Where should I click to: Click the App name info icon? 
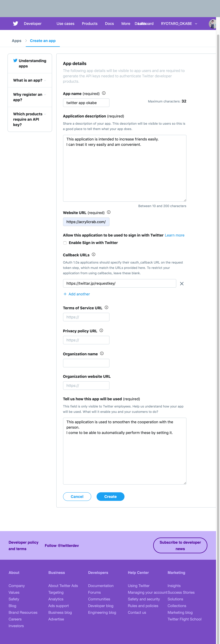coord(104,93)
